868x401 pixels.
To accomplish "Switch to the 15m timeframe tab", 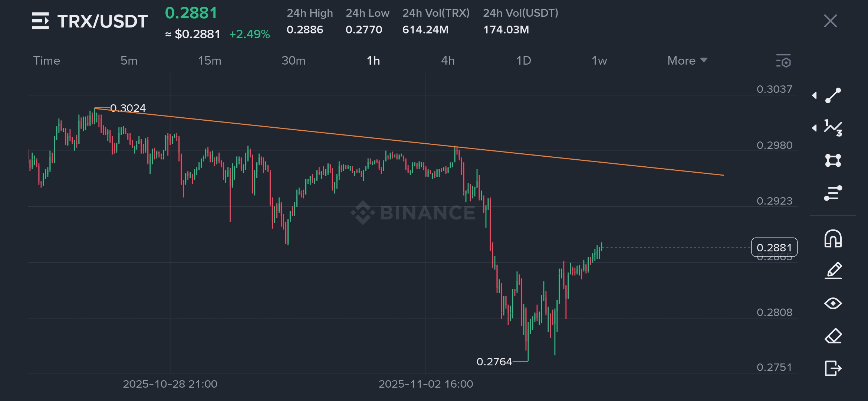I will click(x=210, y=61).
